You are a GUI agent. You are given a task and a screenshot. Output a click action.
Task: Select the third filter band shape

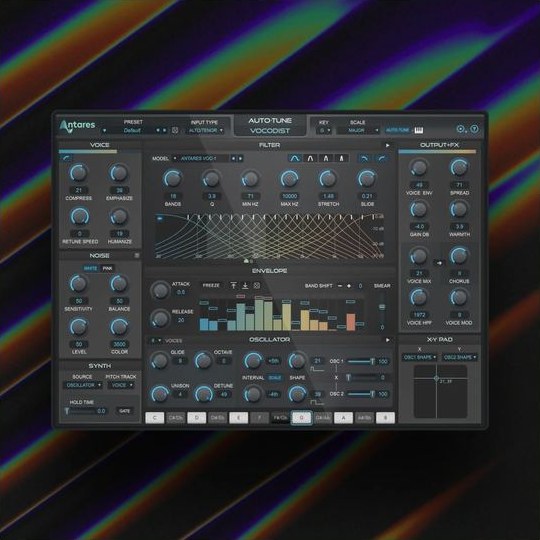326,158
